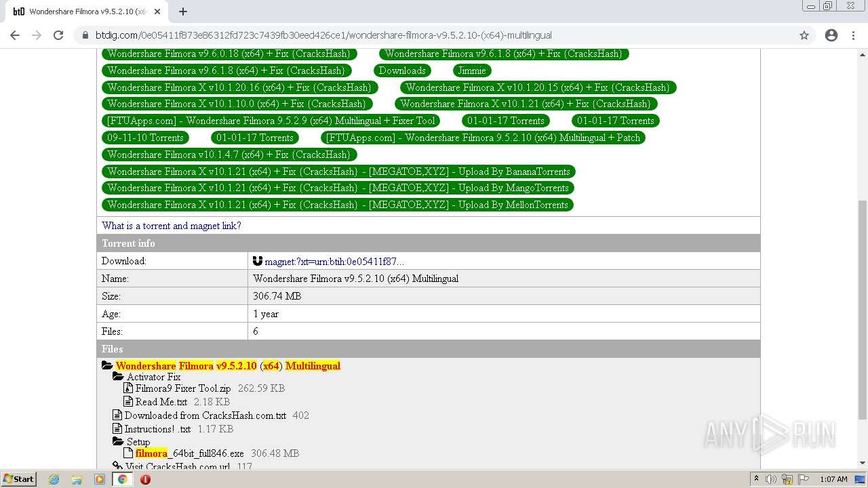Open first tag Filmora v9.6.1.8 (x64) + Fix
The image size is (868, 488).
click(504, 54)
